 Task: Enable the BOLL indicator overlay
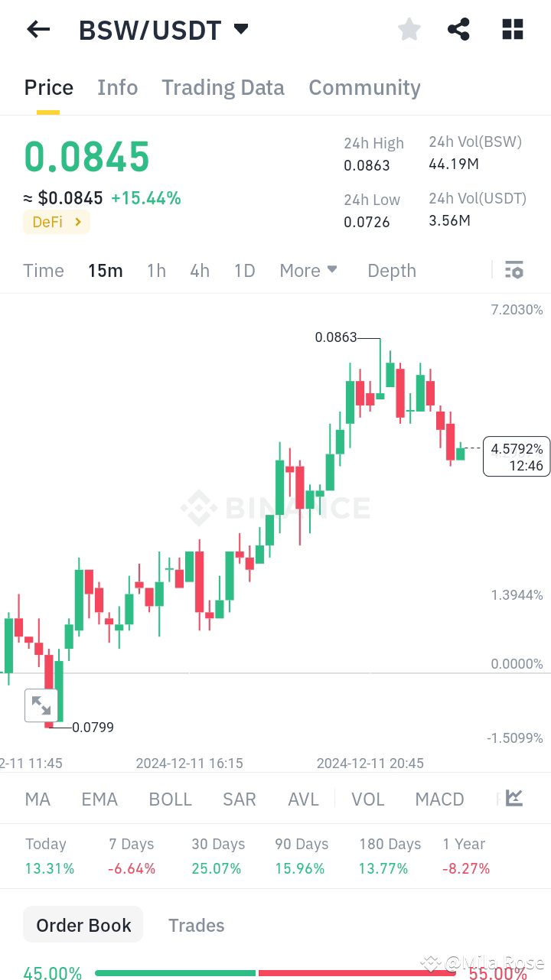pyautogui.click(x=170, y=798)
